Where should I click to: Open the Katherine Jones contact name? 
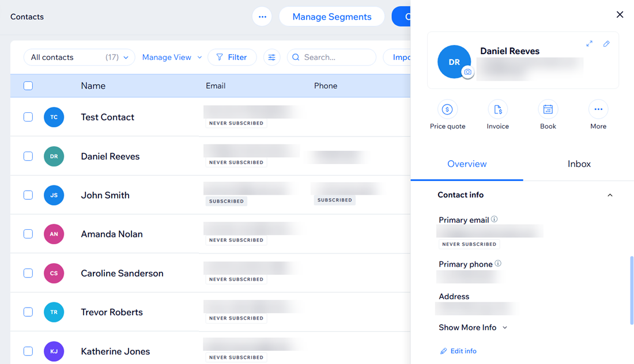click(115, 351)
